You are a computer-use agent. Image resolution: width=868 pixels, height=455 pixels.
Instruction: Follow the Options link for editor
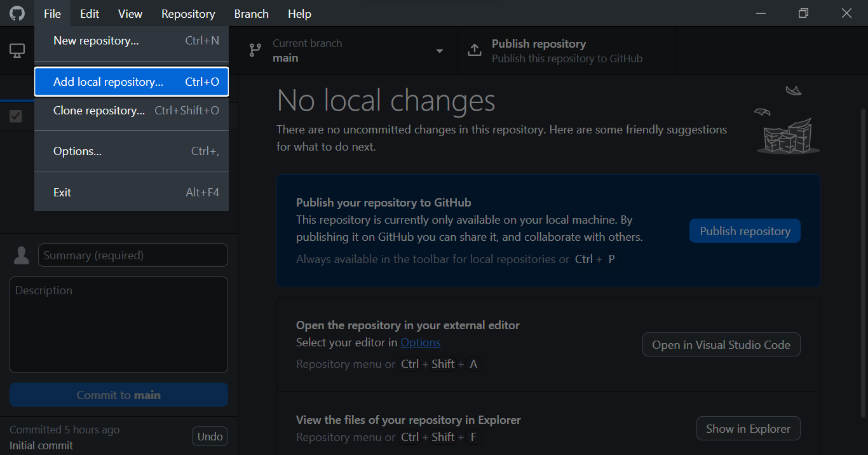(420, 343)
